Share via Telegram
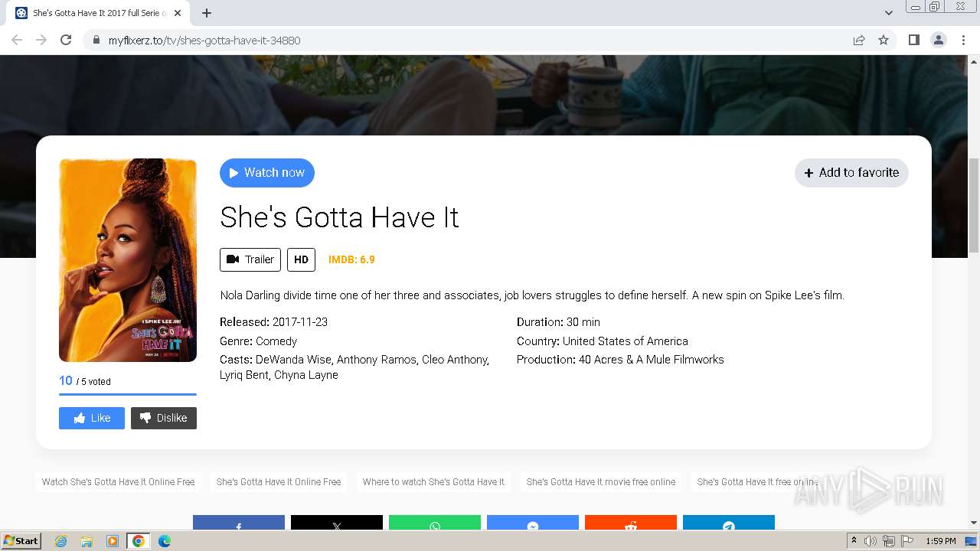980x551 pixels. click(729, 523)
